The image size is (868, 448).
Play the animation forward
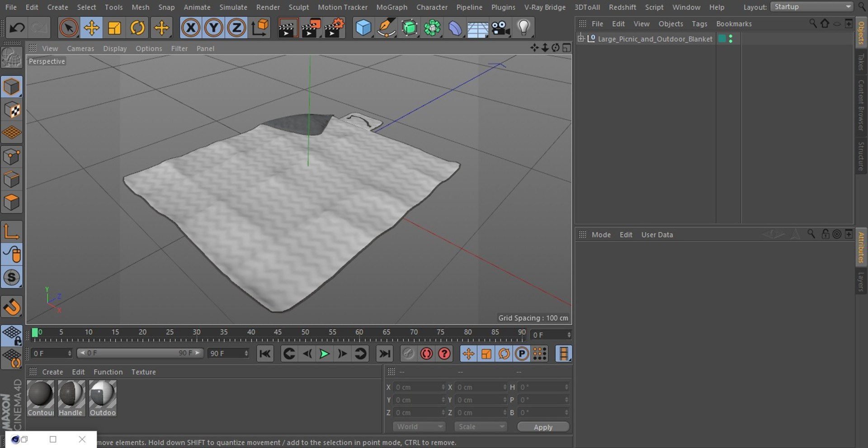(x=324, y=354)
